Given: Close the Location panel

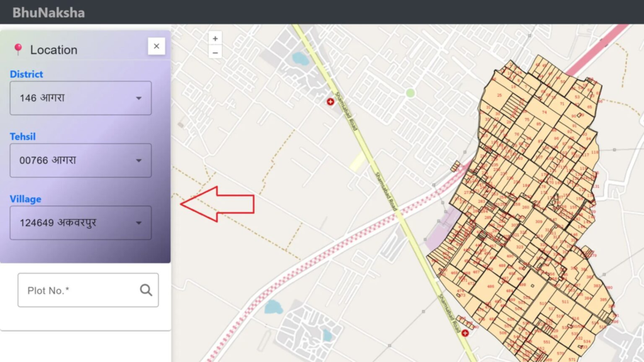Looking at the screenshot, I should tap(157, 47).
